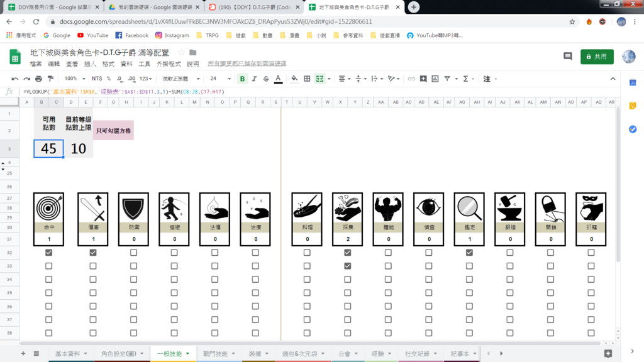Click the Print icon
This screenshot has width=644, height=362.
tap(38, 79)
